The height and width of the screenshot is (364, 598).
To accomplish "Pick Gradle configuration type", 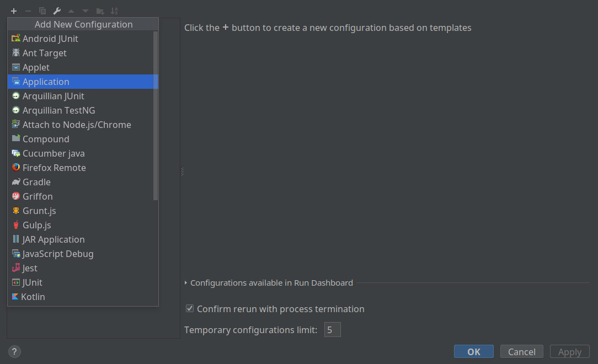I will pos(81,182).
